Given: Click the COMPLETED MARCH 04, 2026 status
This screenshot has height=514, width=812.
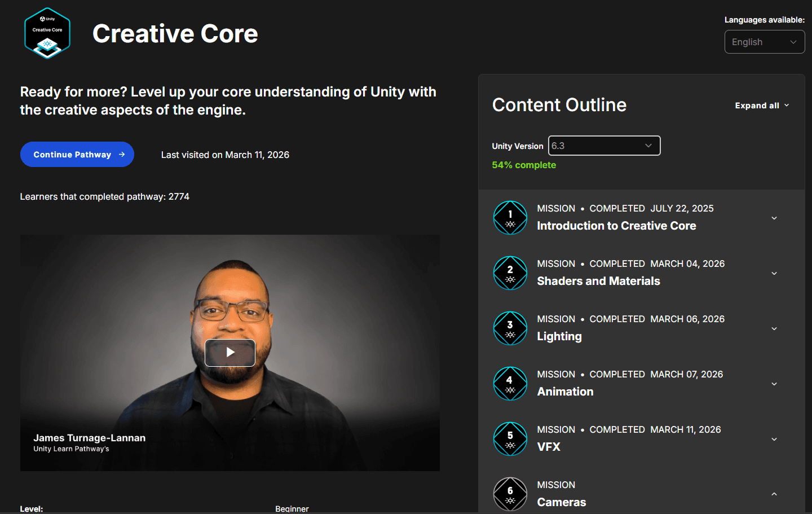Looking at the screenshot, I should pyautogui.click(x=657, y=263).
